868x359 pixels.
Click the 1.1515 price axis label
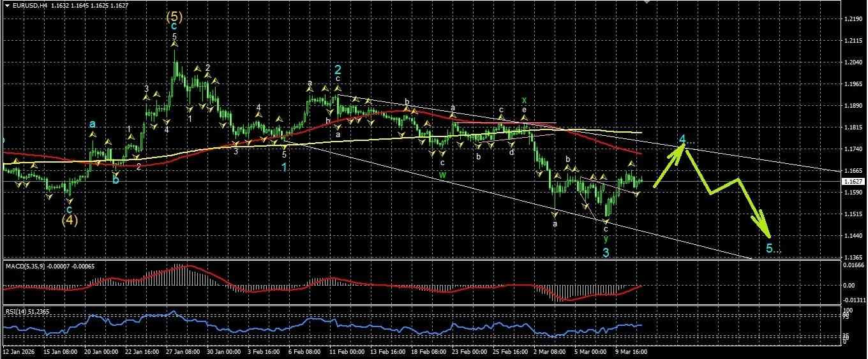pos(852,214)
